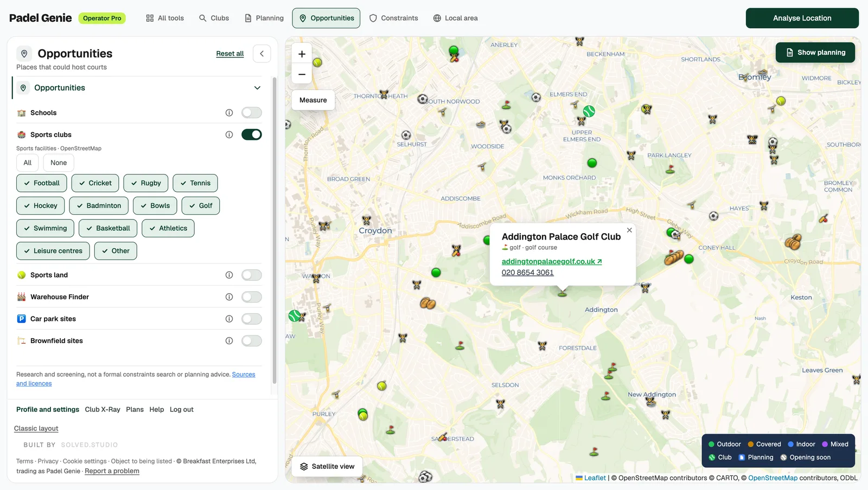
Task: Click the Analyse Location button
Action: pos(802,18)
